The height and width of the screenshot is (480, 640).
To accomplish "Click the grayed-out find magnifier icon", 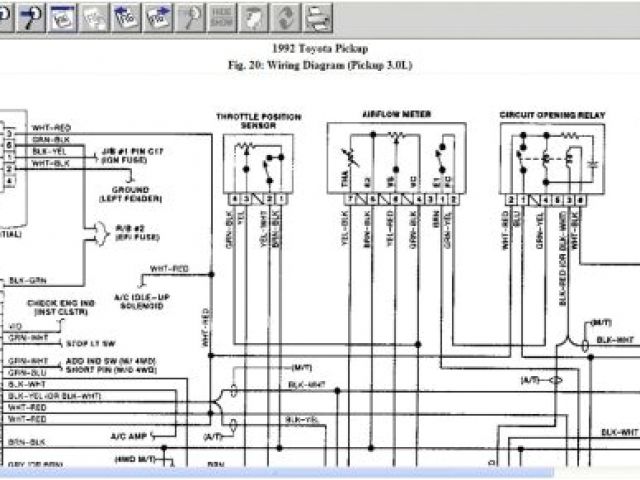I will 190,15.
